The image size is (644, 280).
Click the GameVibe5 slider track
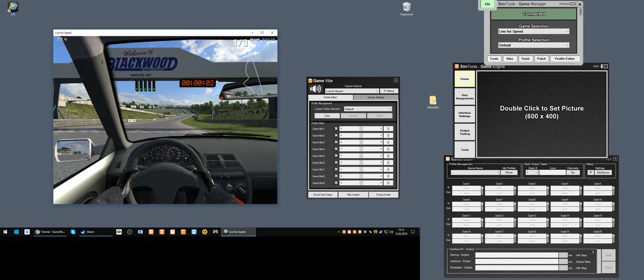[x=361, y=156]
